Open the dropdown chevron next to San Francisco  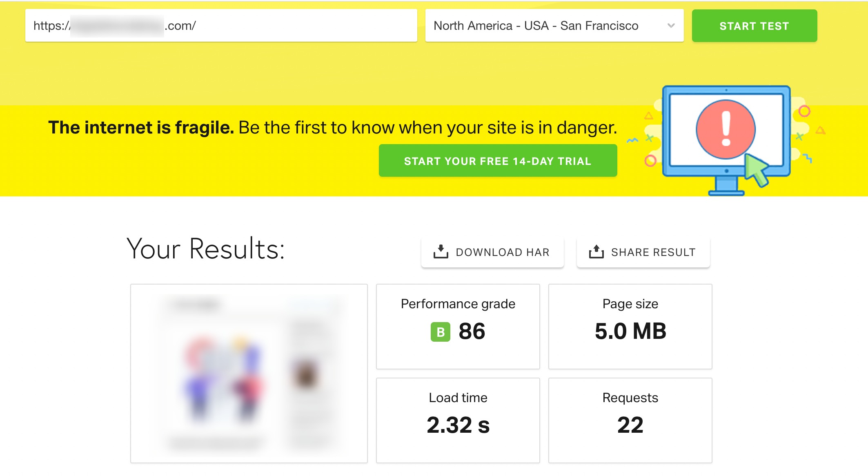coord(670,26)
